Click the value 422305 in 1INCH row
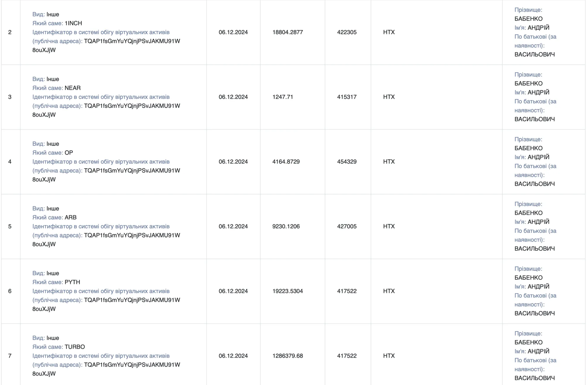Image resolution: width=588 pixels, height=385 pixels. point(347,32)
